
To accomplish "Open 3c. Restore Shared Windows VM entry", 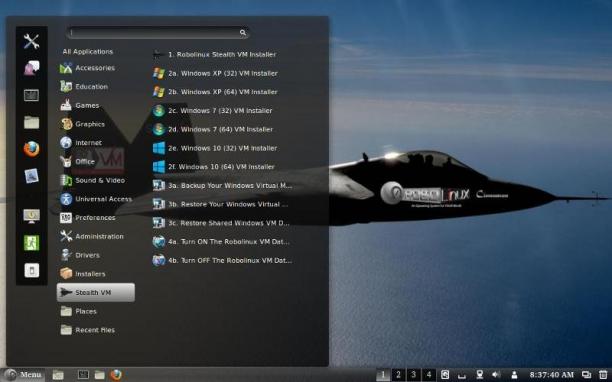I will pyautogui.click(x=222, y=223).
